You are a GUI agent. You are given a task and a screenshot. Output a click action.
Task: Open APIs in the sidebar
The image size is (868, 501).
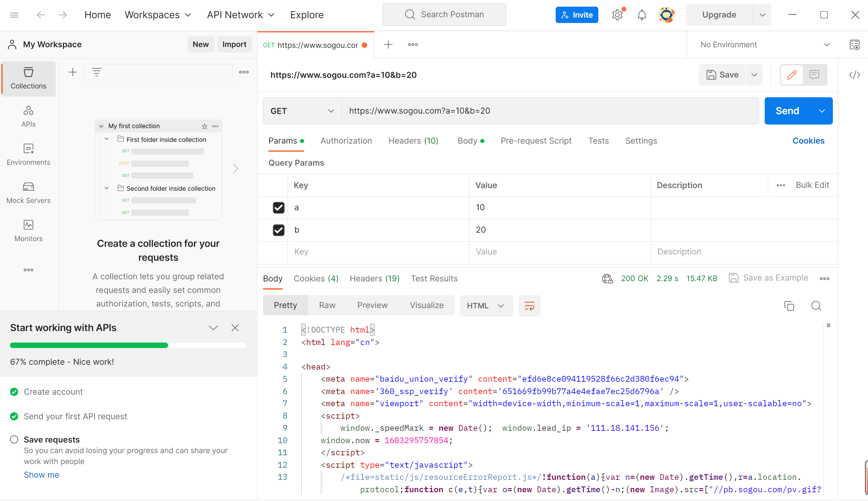(x=28, y=117)
